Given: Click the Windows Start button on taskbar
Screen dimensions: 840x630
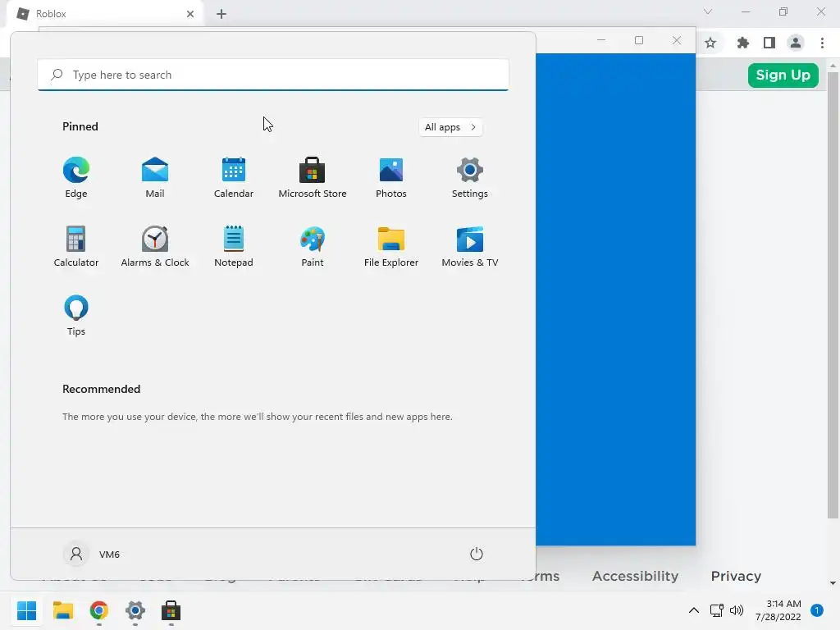Looking at the screenshot, I should tap(27, 610).
